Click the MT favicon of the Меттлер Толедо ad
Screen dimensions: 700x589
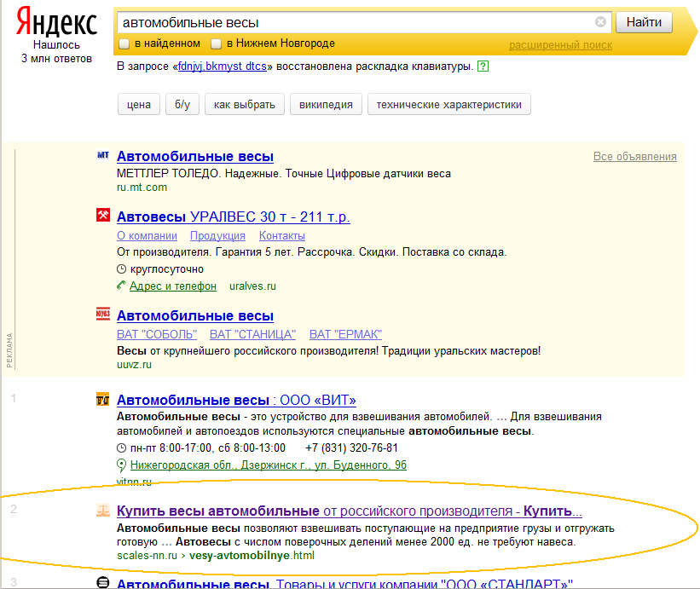click(103, 155)
